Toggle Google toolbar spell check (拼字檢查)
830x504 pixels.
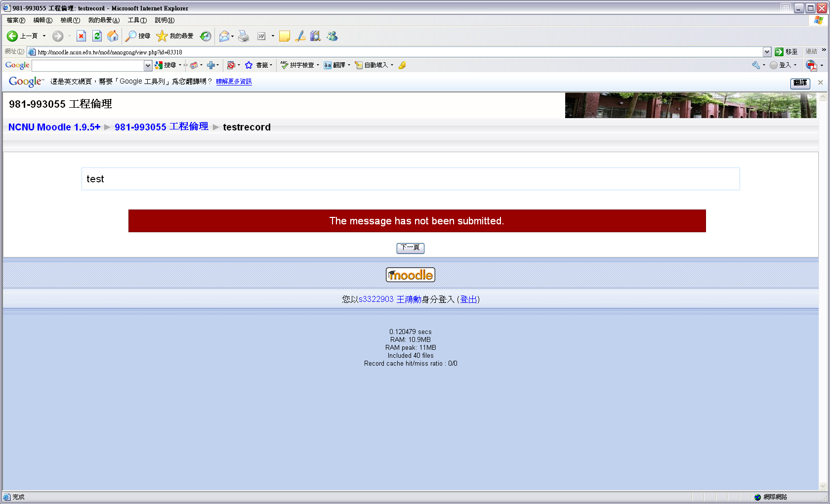pyautogui.click(x=298, y=65)
